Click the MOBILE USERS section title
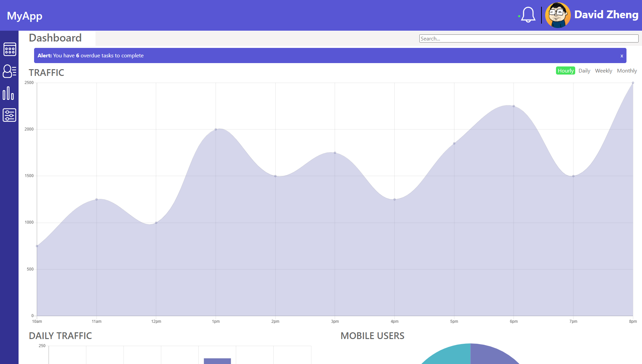The image size is (642, 364). pos(372,336)
